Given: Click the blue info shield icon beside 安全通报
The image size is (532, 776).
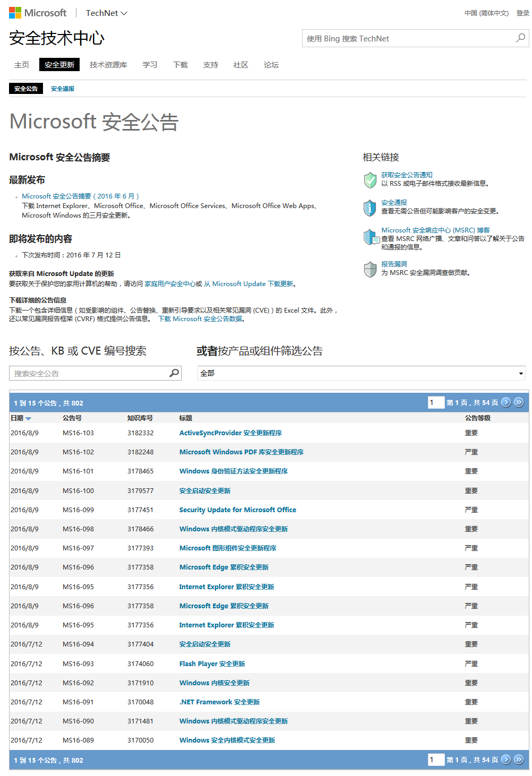Looking at the screenshot, I should [x=370, y=208].
